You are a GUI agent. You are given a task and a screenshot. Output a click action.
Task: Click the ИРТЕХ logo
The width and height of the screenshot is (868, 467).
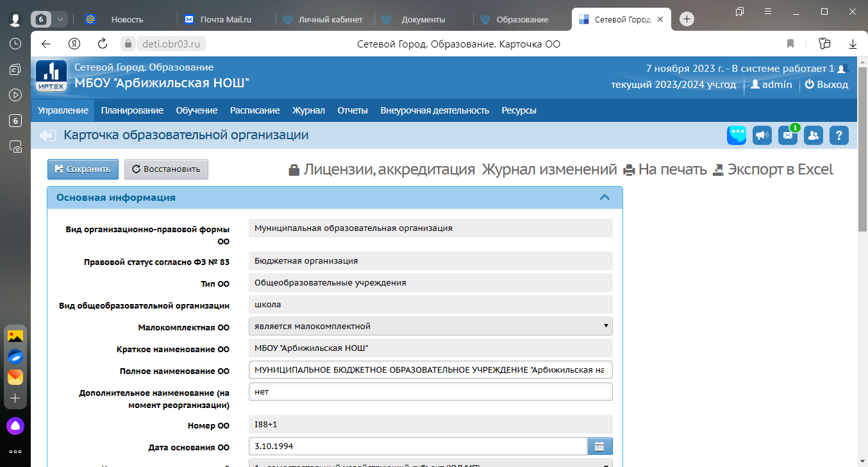point(51,77)
